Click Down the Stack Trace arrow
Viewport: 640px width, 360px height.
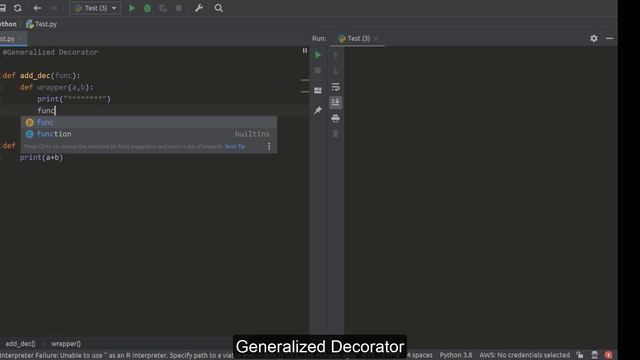click(336, 71)
